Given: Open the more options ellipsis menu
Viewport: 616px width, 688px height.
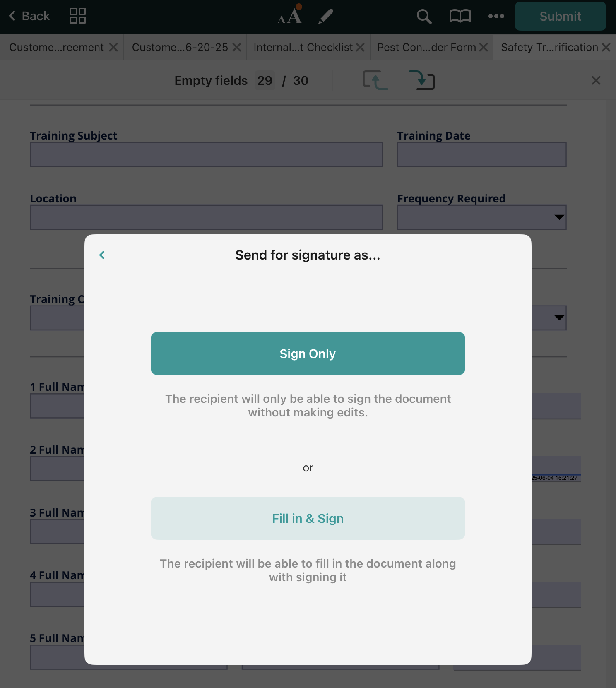Looking at the screenshot, I should coord(496,16).
